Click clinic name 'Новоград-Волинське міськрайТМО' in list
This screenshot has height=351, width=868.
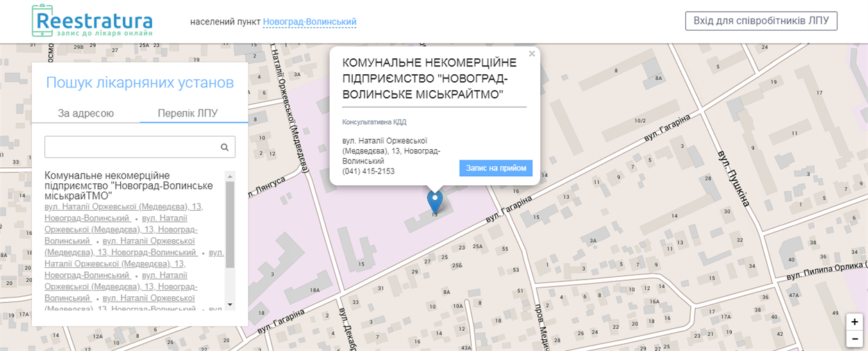(128, 186)
